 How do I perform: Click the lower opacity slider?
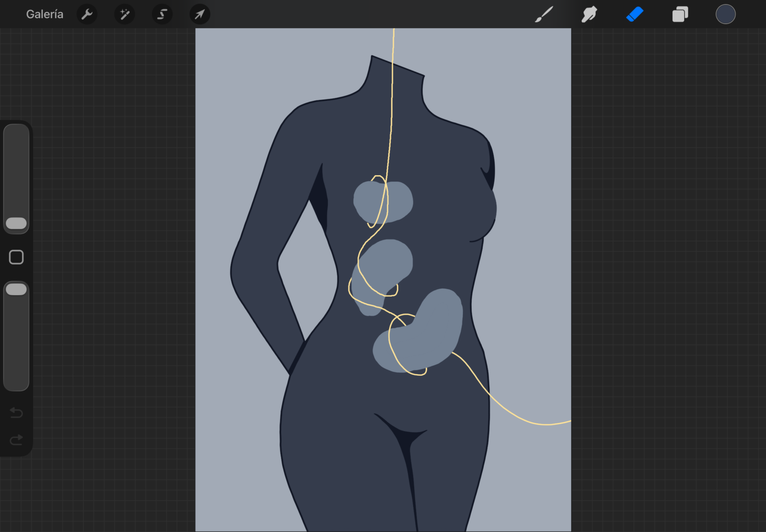[x=16, y=336]
